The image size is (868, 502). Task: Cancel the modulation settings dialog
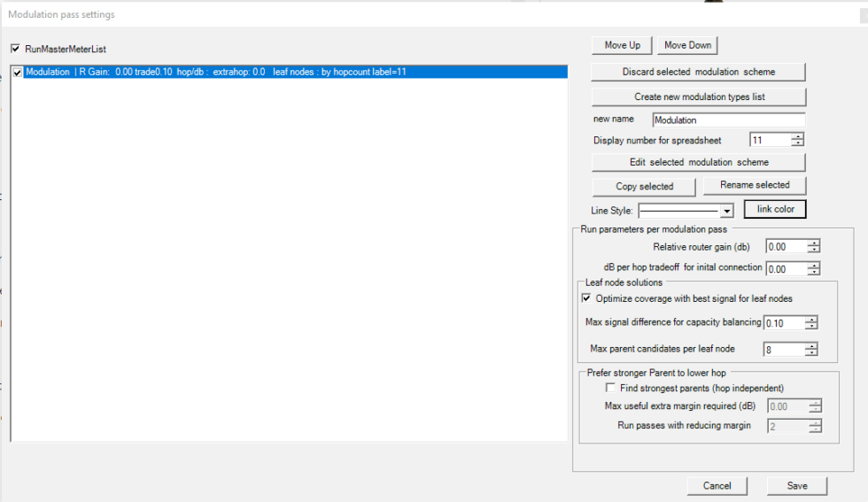point(717,485)
